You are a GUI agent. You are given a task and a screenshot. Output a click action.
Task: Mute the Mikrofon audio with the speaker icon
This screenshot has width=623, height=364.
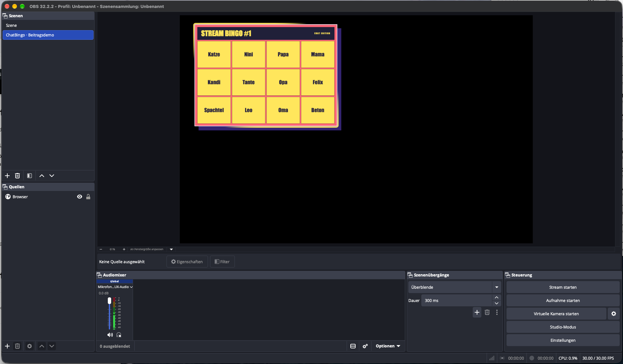(x=110, y=335)
